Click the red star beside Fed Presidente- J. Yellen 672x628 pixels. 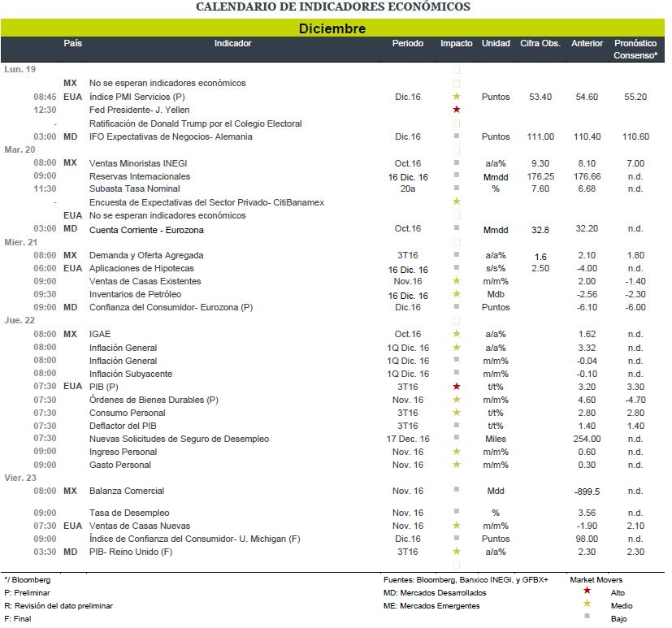point(457,109)
